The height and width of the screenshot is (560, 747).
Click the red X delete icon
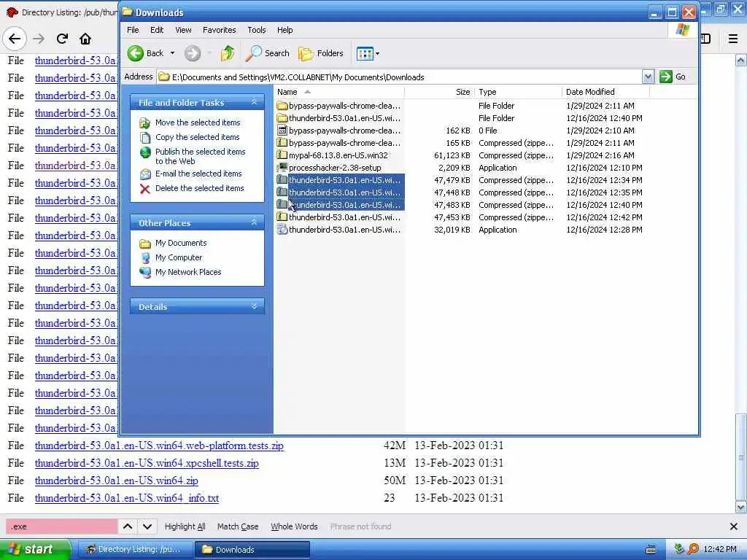tap(145, 189)
